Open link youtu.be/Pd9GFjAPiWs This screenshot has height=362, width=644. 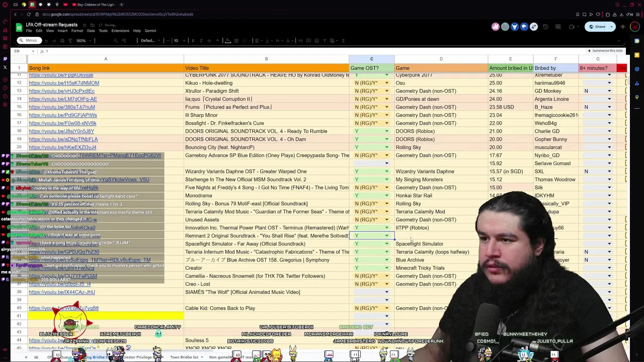coord(63,115)
